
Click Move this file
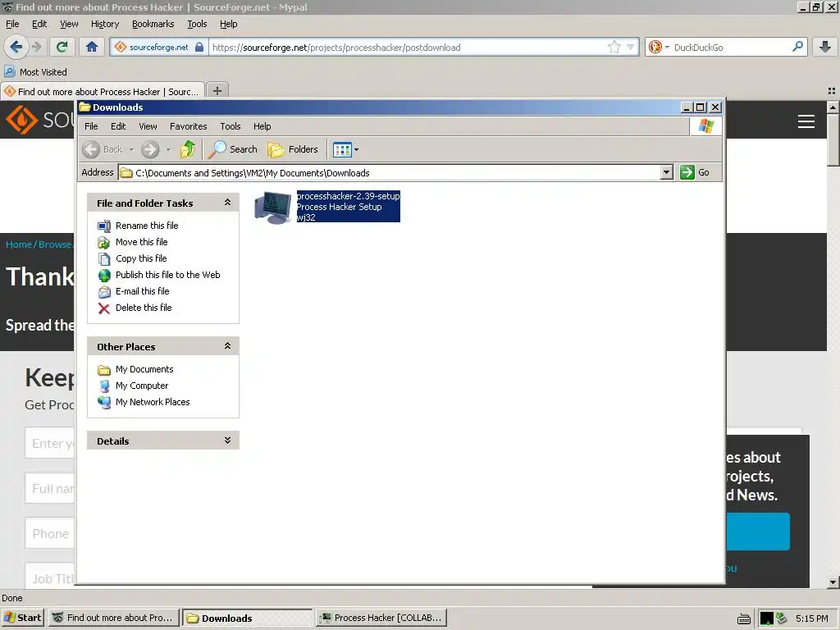[141, 242]
